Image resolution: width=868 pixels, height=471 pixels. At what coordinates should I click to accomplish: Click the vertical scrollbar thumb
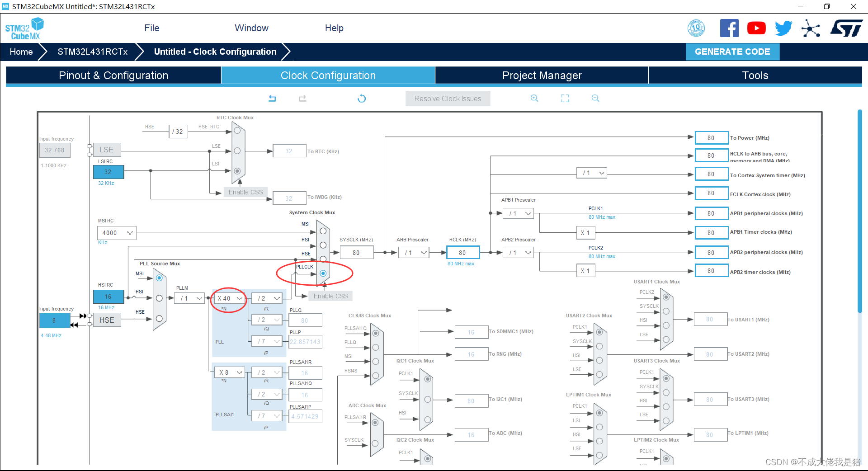coord(860,211)
